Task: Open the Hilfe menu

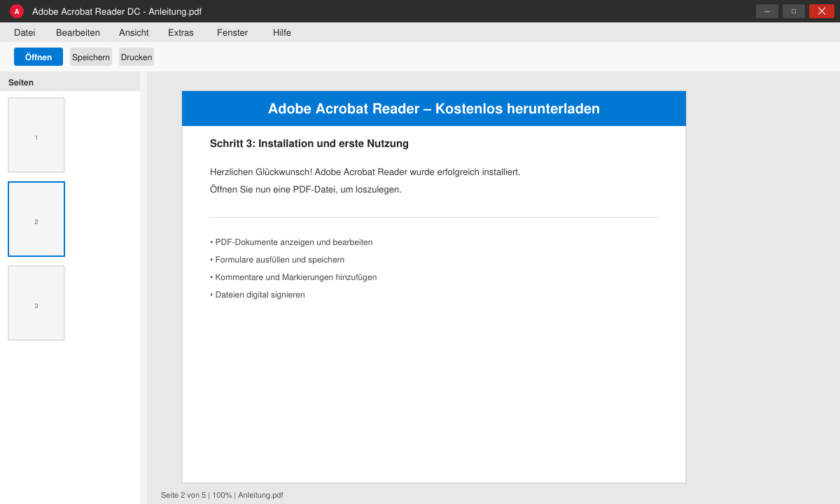Action: coord(282,32)
